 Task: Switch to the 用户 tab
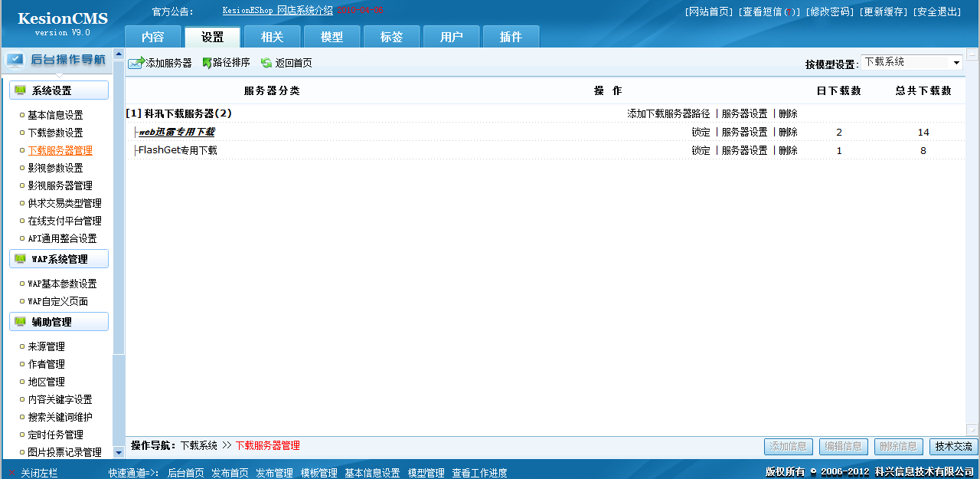452,37
